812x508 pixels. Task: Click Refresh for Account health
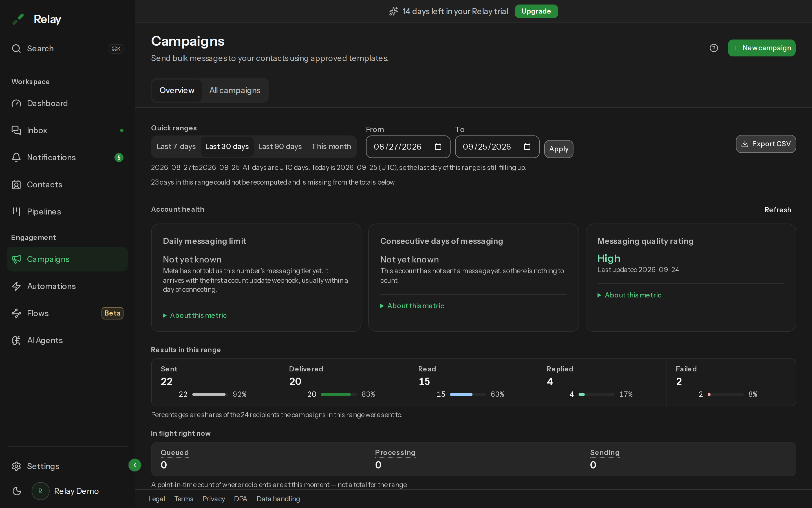(778, 210)
